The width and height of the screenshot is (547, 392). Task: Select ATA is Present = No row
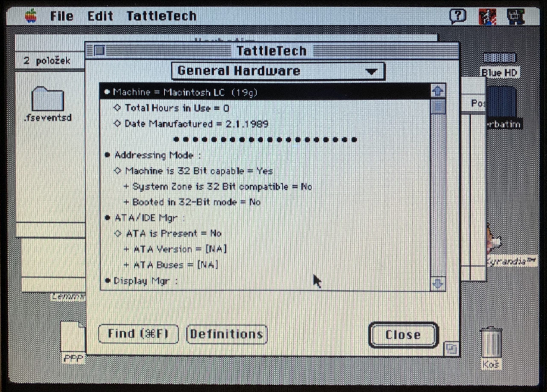pos(265,233)
